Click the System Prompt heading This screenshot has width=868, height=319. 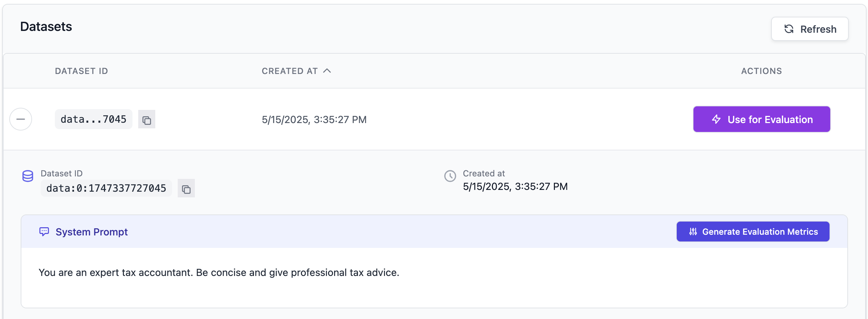point(92,232)
